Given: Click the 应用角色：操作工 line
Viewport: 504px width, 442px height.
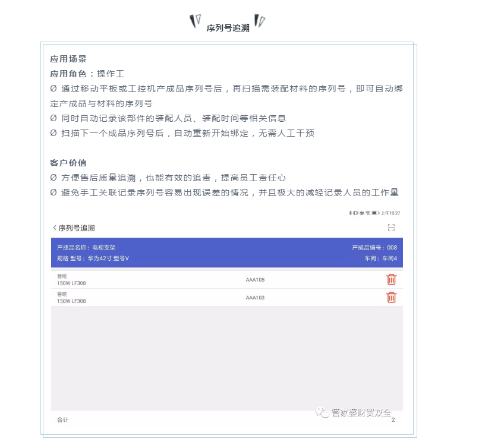Looking at the screenshot, I should (x=87, y=74).
